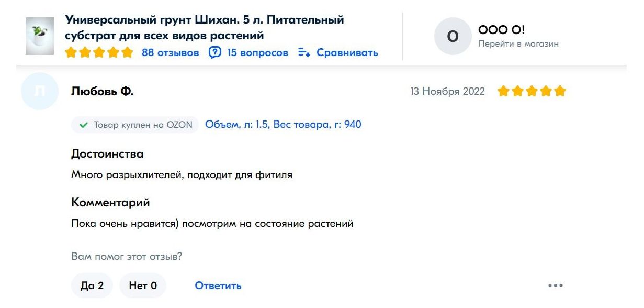The width and height of the screenshot is (644, 308).
Task: Click the product's yellow star rating
Action: [x=99, y=53]
